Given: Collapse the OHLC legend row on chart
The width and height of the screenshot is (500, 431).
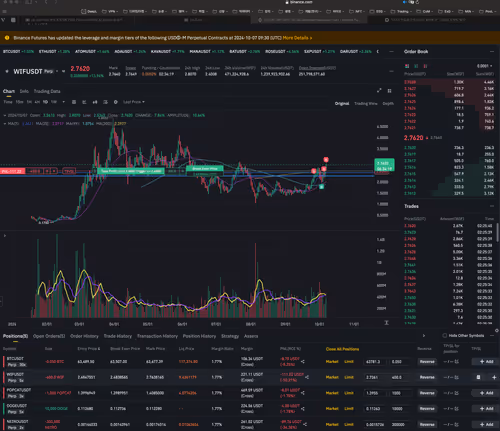Looking at the screenshot, I should (5, 115).
